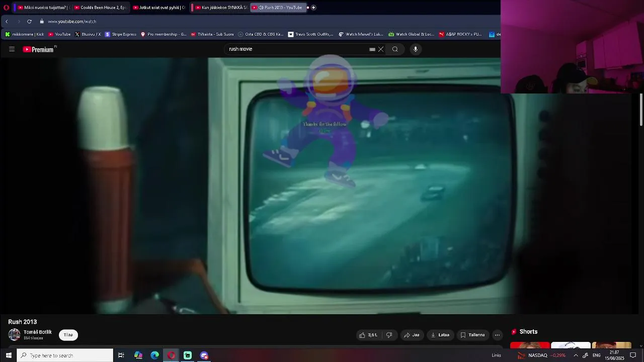The image size is (644, 362).
Task: Click the 'rush movie' search field
Action: click(297, 49)
